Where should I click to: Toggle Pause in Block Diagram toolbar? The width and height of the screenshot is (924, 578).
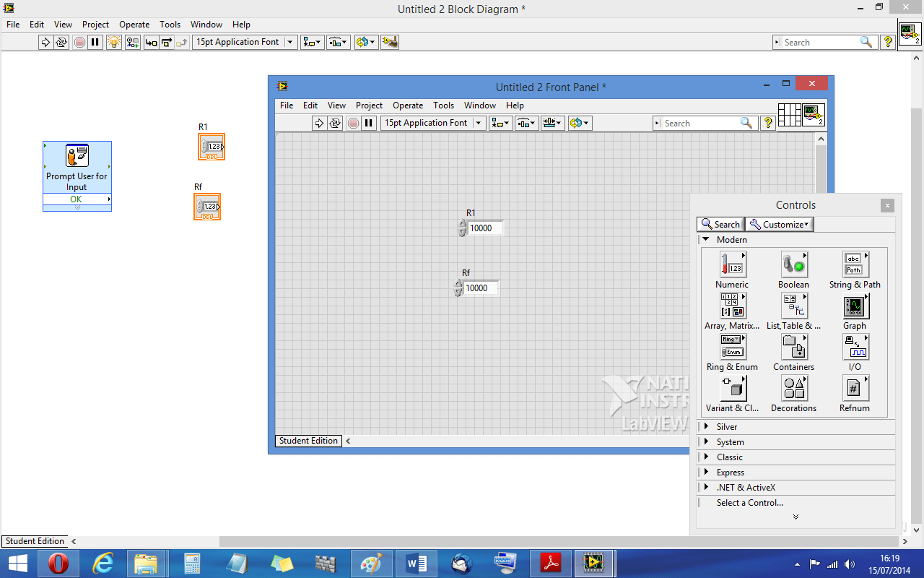95,42
